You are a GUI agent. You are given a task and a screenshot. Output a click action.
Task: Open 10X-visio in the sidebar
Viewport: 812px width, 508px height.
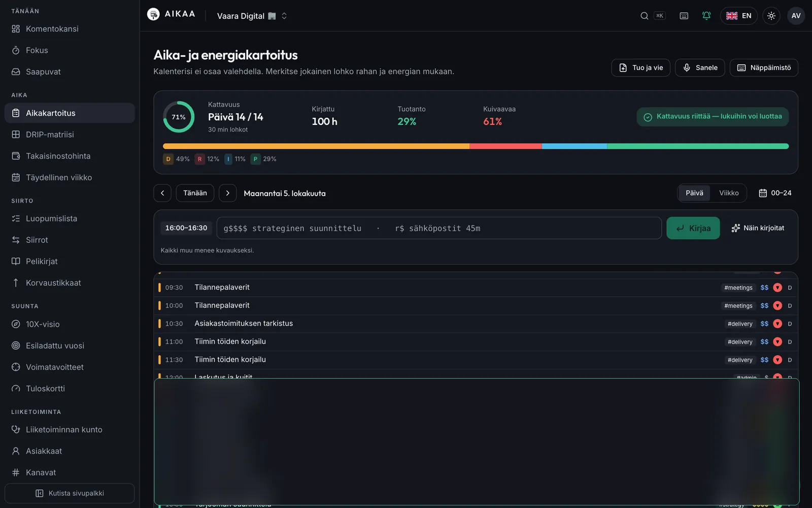pyautogui.click(x=70, y=324)
